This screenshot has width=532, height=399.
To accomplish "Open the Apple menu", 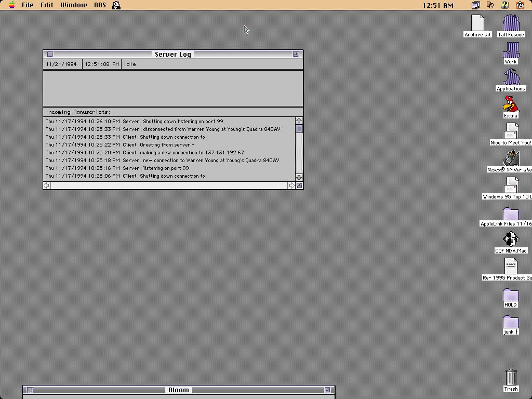I will coord(11,5).
